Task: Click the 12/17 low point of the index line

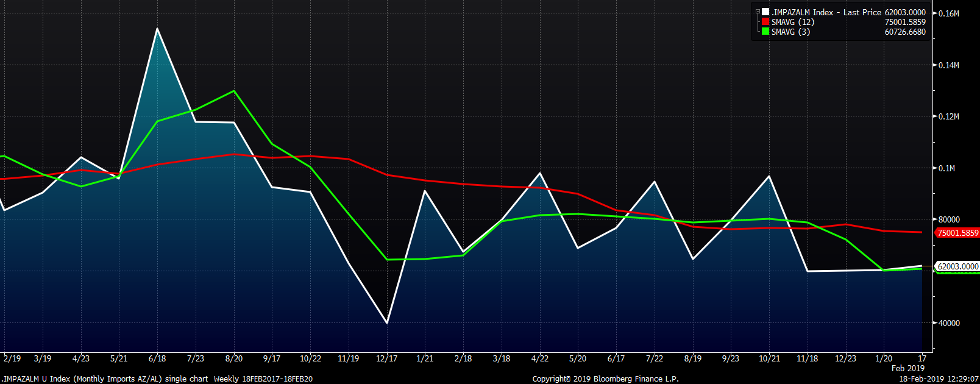Action: [x=387, y=322]
